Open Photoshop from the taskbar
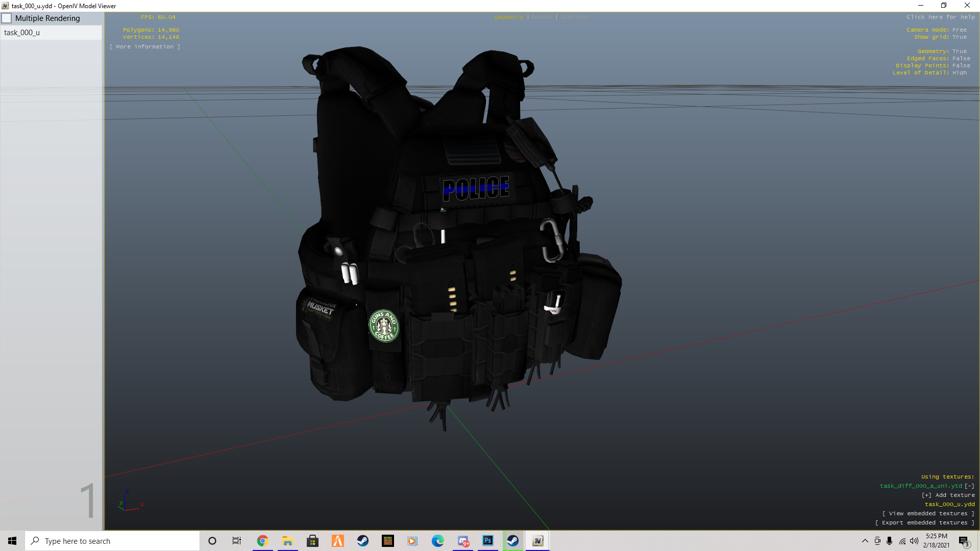980x551 pixels. 488,541
